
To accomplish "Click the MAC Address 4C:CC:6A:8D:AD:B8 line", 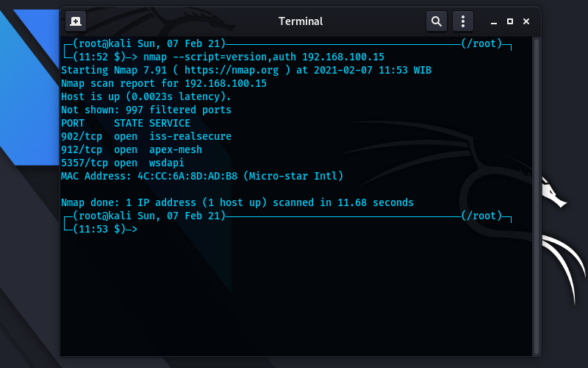I will point(202,176).
